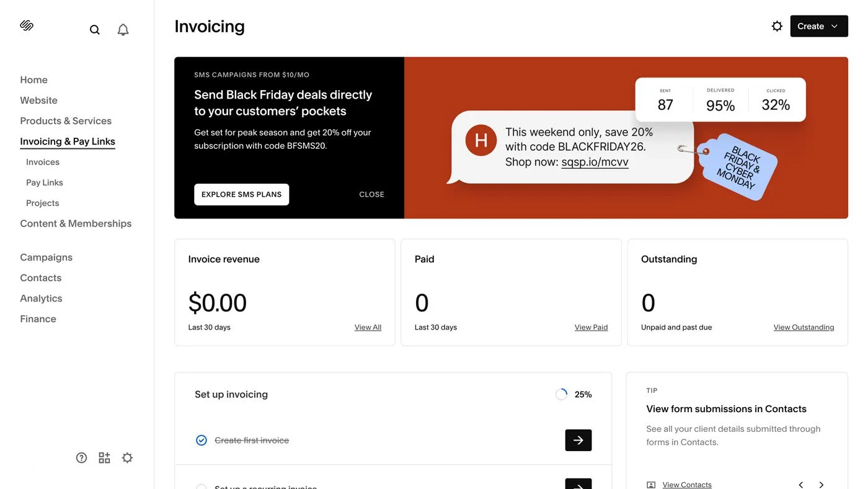Expand the Create dropdown button
This screenshot has height=489, width=868.
pyautogui.click(x=819, y=26)
